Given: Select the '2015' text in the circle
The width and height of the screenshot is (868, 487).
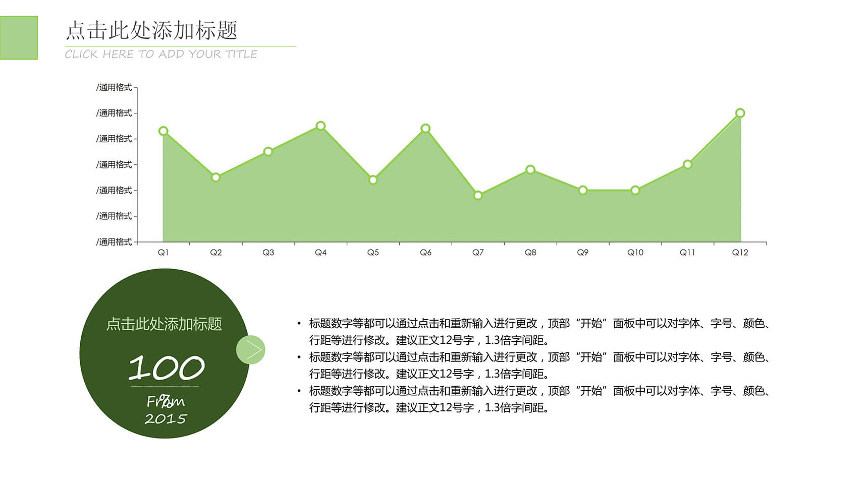Looking at the screenshot, I should coord(166,419).
